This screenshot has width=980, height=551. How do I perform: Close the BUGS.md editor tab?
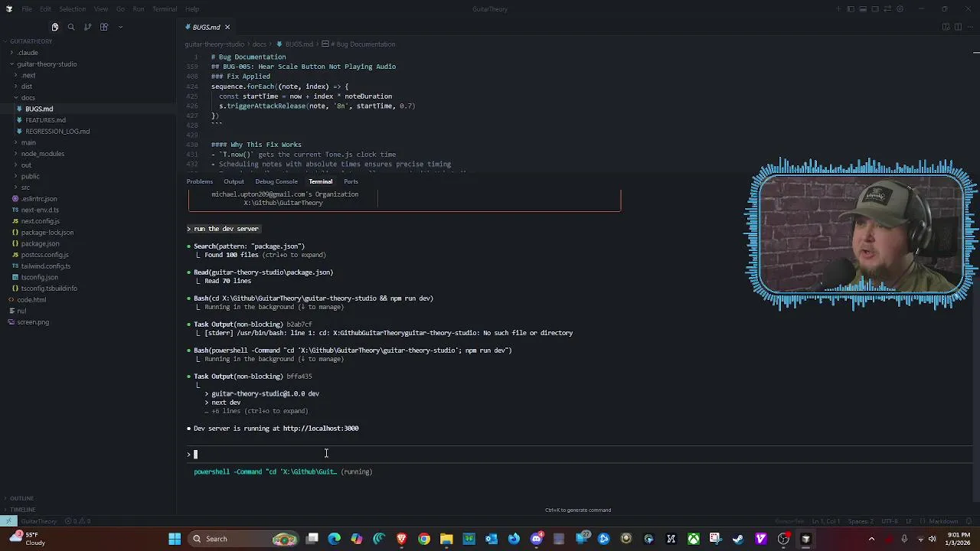coord(227,28)
